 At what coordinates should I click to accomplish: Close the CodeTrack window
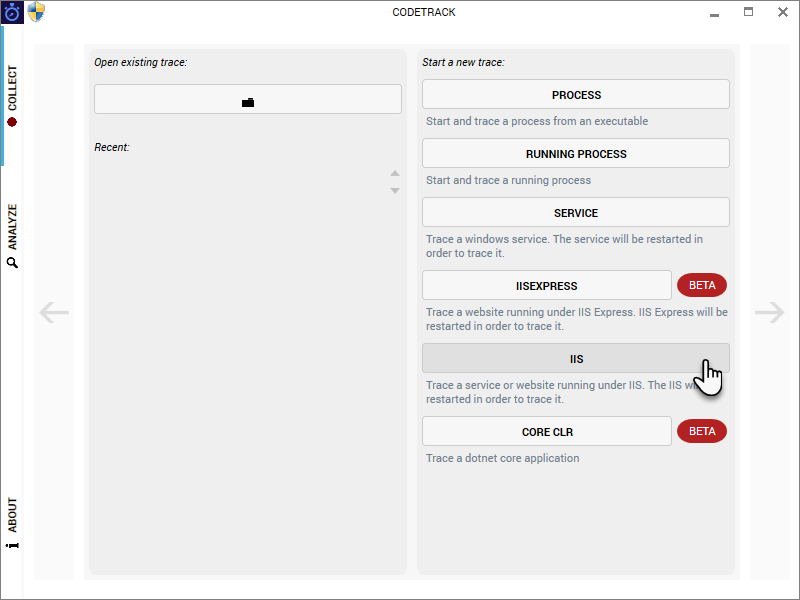pyautogui.click(x=783, y=12)
